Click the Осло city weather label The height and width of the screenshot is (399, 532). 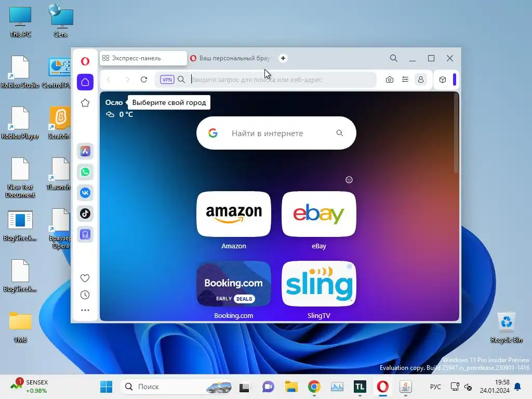[114, 102]
